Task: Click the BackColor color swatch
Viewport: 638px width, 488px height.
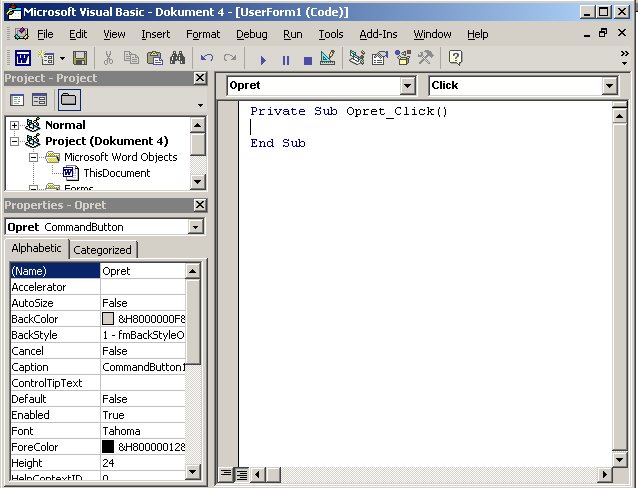Action: point(108,319)
